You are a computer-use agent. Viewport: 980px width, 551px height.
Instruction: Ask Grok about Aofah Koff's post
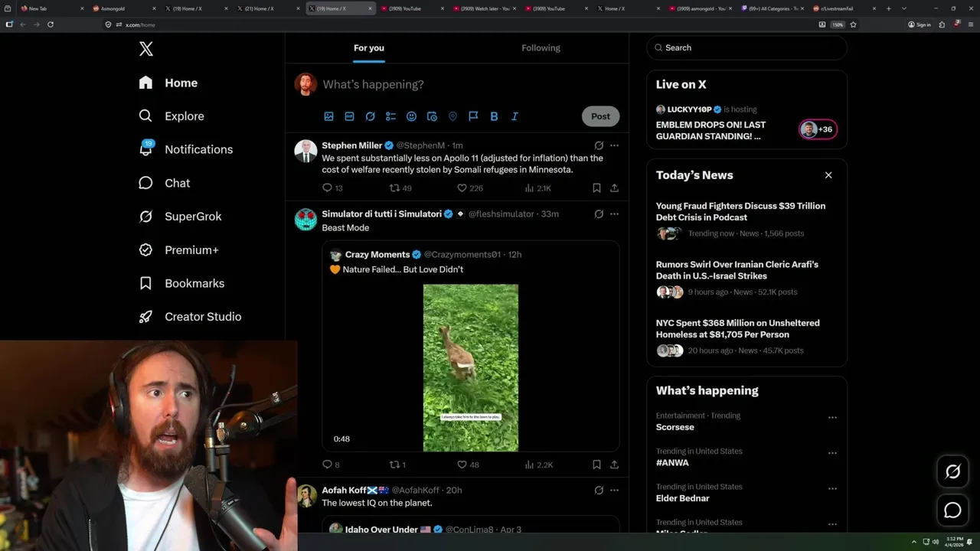(599, 490)
